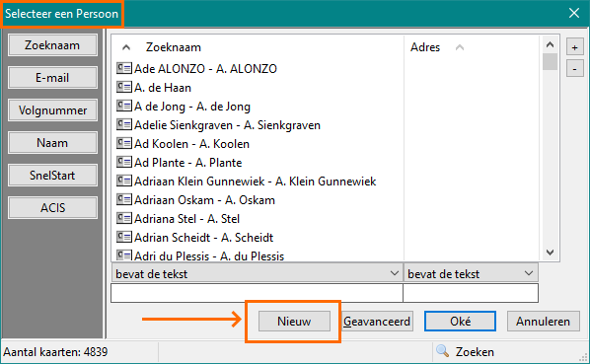The height and width of the screenshot is (364, 590).
Task: Cancel with the Annuleren button
Action: (x=543, y=322)
